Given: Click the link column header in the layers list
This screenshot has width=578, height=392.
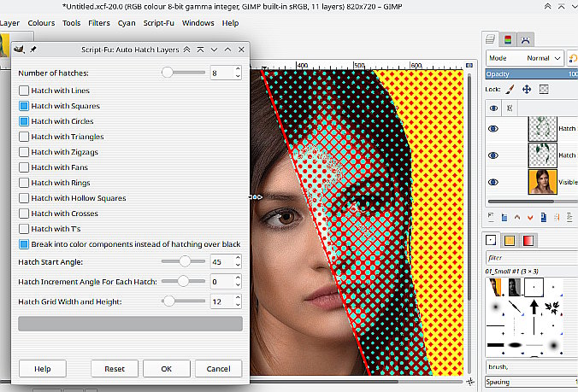Looking at the screenshot, I should (510, 108).
